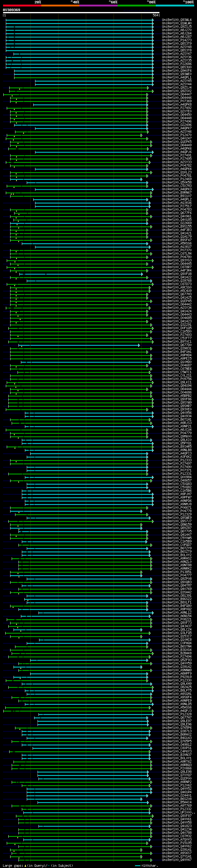The height and width of the screenshot is (868, 197).
Task: Select the UniRef100_Q9ZSV2 label
Action: pos(177,91)
